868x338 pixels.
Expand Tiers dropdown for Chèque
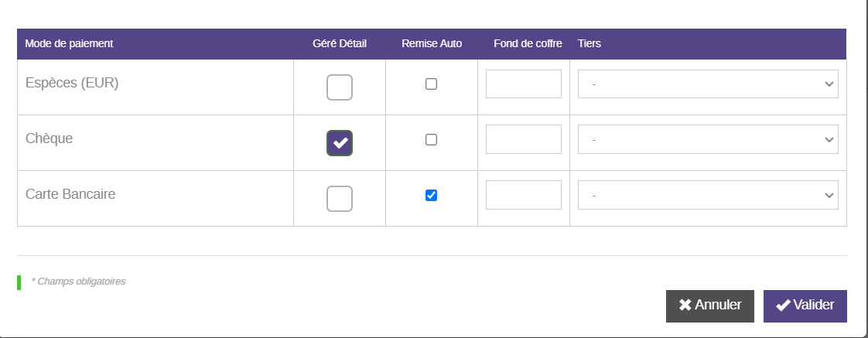click(708, 139)
